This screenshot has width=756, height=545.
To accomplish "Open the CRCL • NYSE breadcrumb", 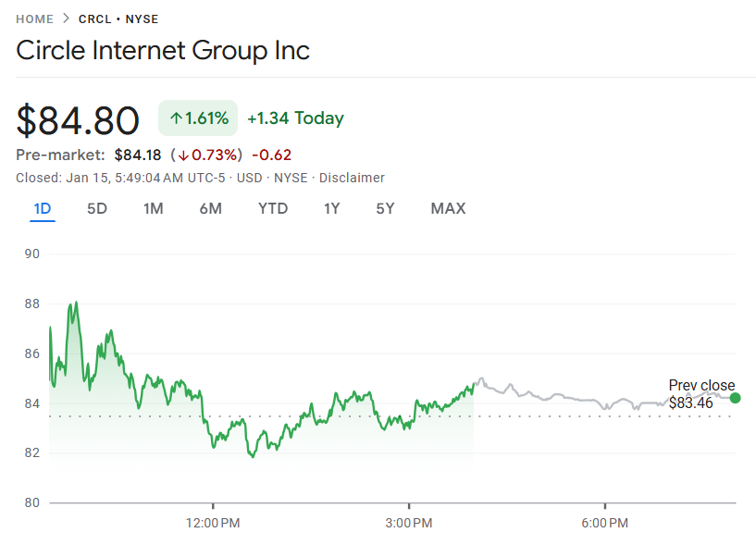I will (118, 19).
